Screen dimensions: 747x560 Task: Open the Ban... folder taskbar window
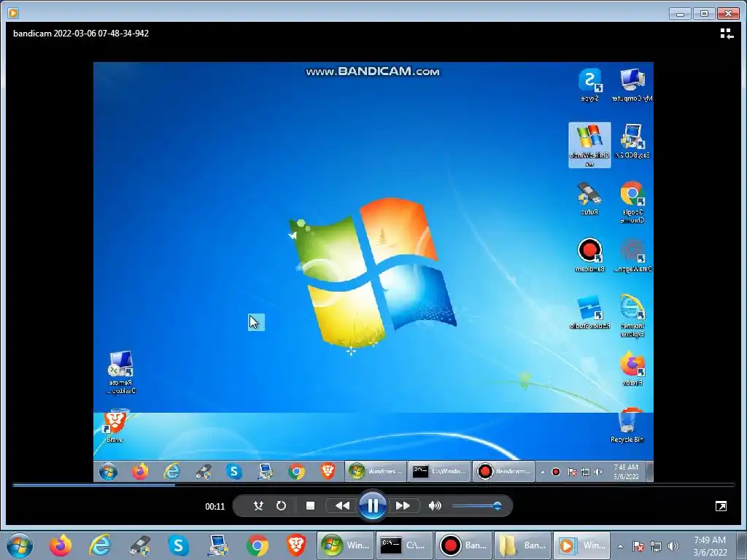(x=522, y=545)
